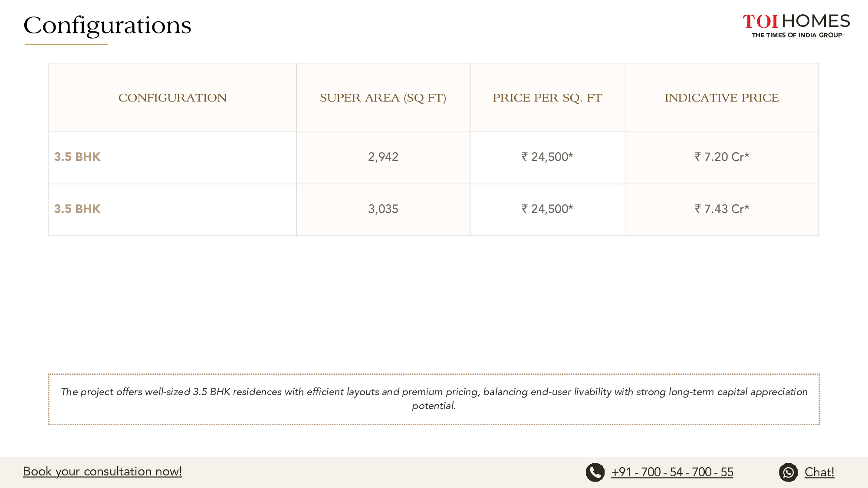Select the INDICATIVE PRICE column header
Image resolution: width=868 pixels, height=488 pixels.
721,98
